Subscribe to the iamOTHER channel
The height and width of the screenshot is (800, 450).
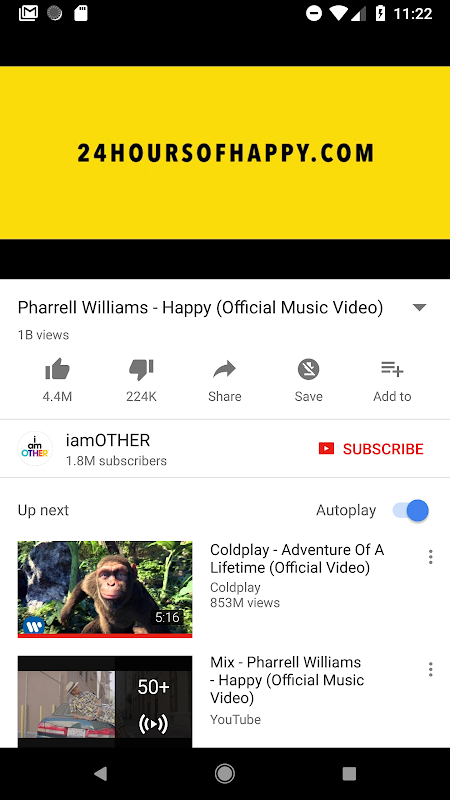[x=371, y=448]
